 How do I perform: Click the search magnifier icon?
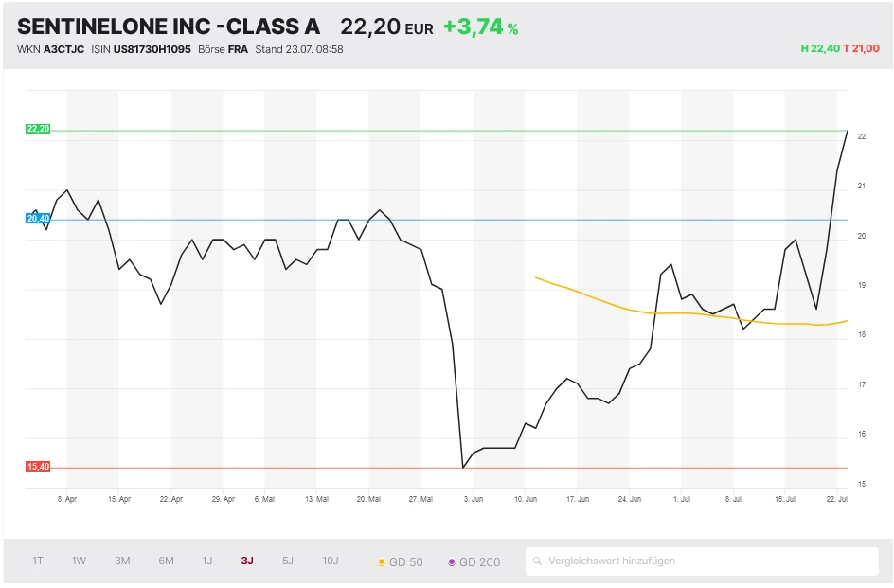538,561
